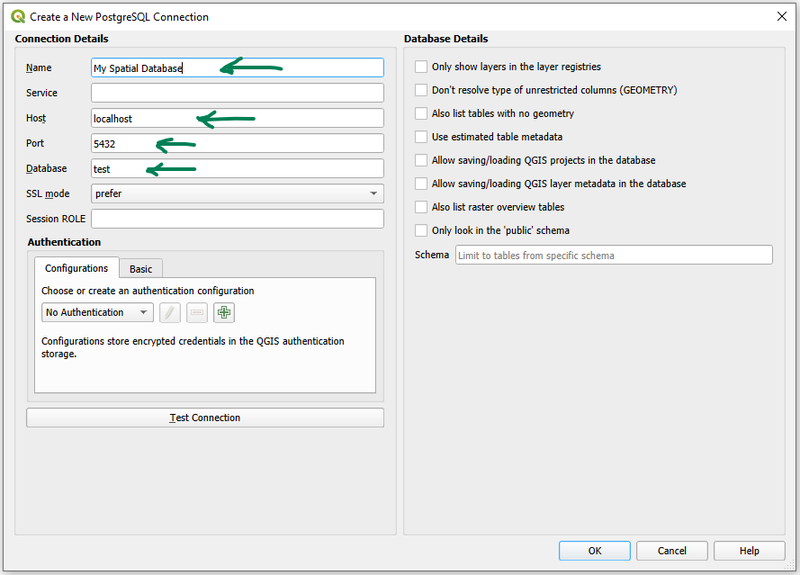Enable Only look in the 'public' schema
Image resolution: width=800 pixels, height=575 pixels.
tap(421, 231)
